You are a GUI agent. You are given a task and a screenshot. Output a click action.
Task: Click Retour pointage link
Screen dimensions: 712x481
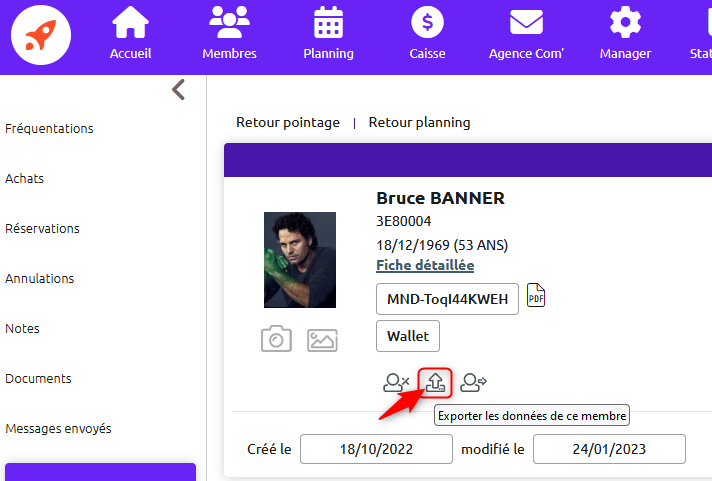[x=288, y=123]
